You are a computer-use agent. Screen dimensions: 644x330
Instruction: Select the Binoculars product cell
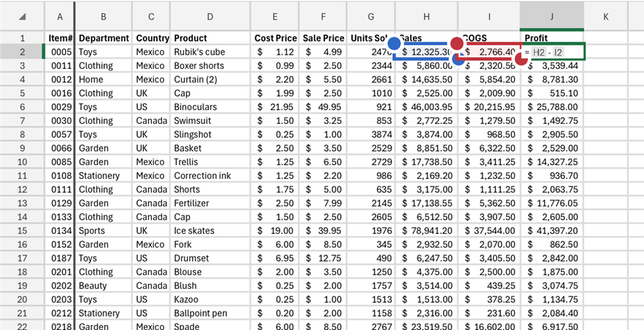coord(210,107)
